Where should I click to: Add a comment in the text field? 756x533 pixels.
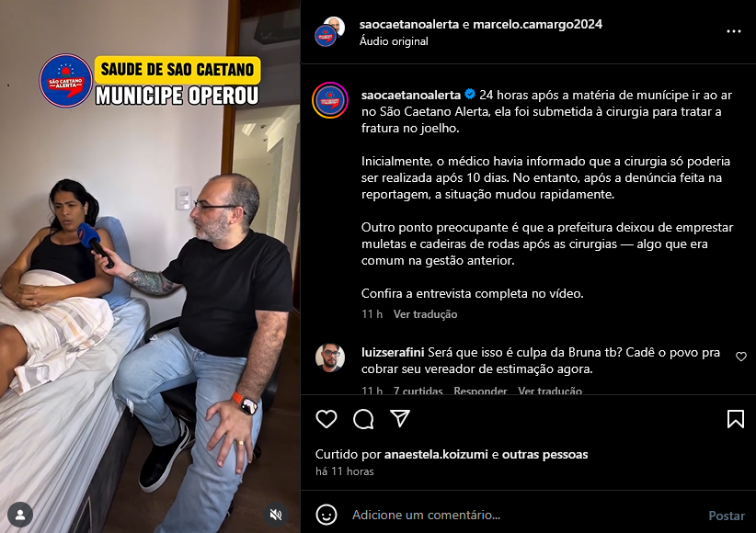(525, 515)
